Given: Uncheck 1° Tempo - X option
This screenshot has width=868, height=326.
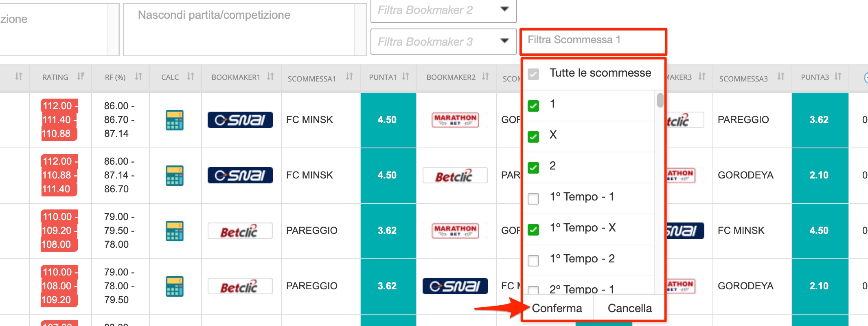Looking at the screenshot, I should 533,229.
